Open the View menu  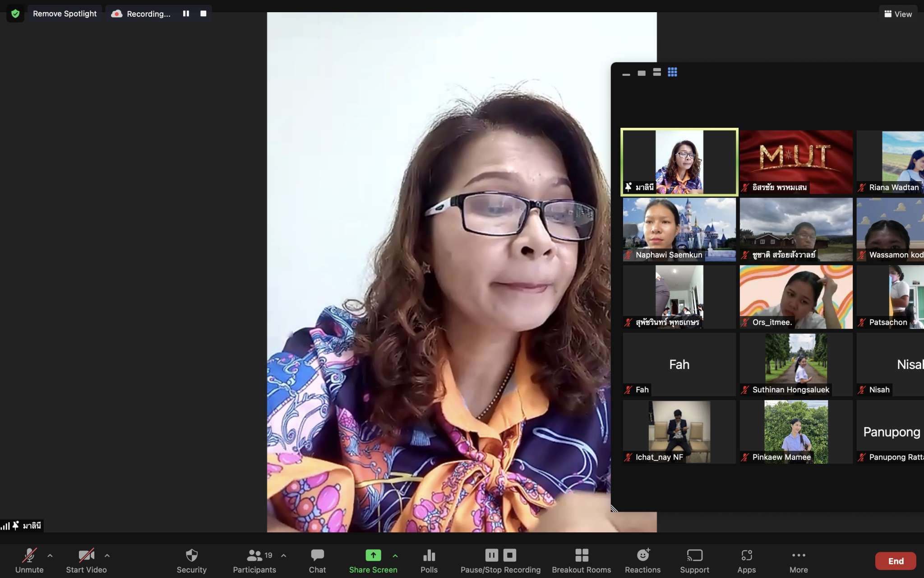tap(898, 14)
